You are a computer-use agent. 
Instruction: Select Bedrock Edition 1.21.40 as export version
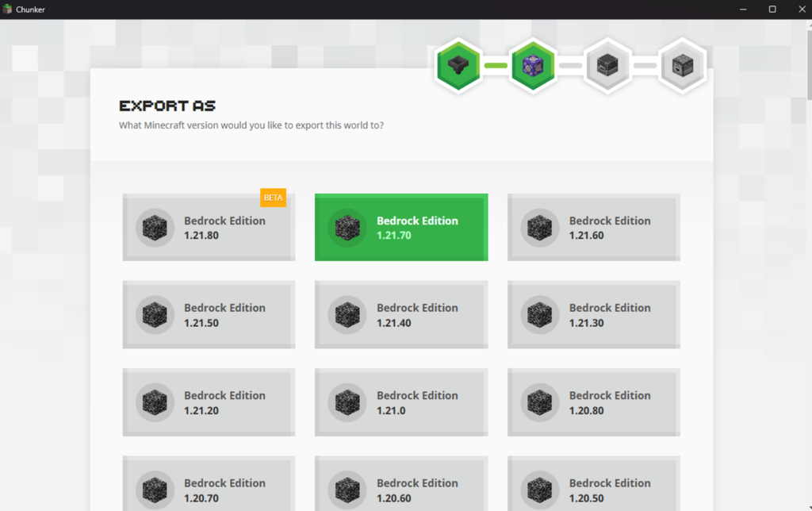point(400,314)
